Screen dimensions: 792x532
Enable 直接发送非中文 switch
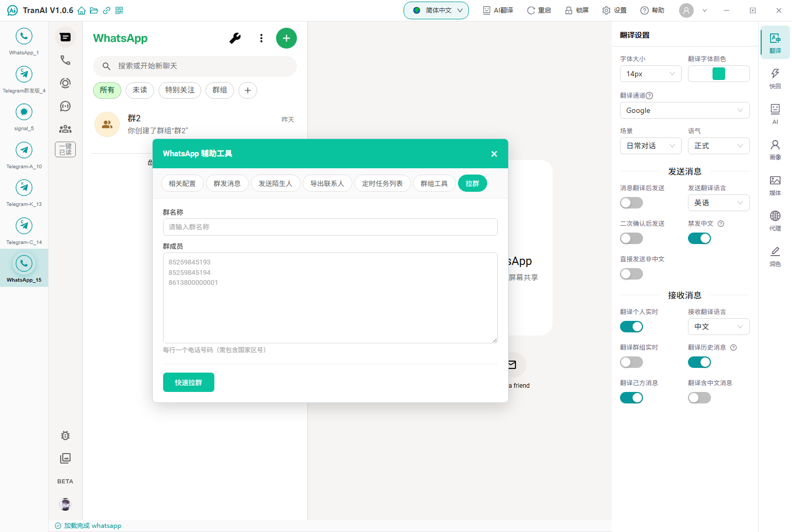[632, 274]
